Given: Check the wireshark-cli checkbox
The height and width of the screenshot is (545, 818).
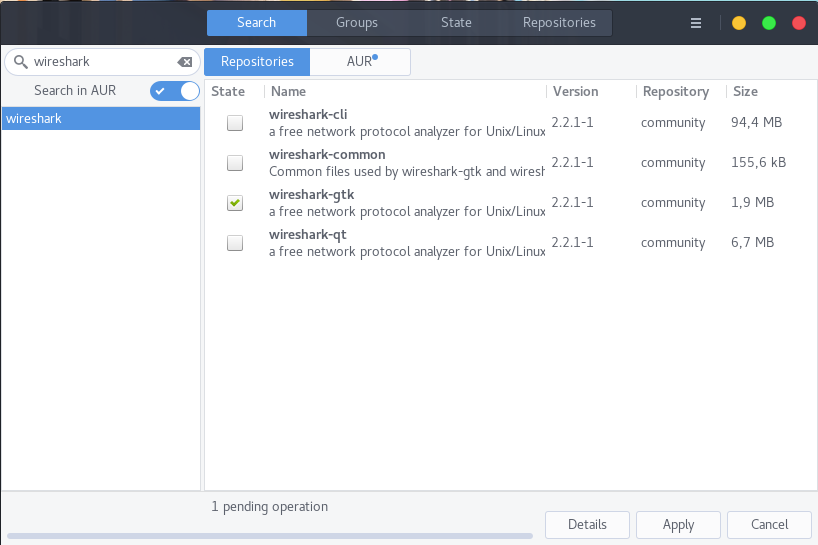Looking at the screenshot, I should click(235, 123).
